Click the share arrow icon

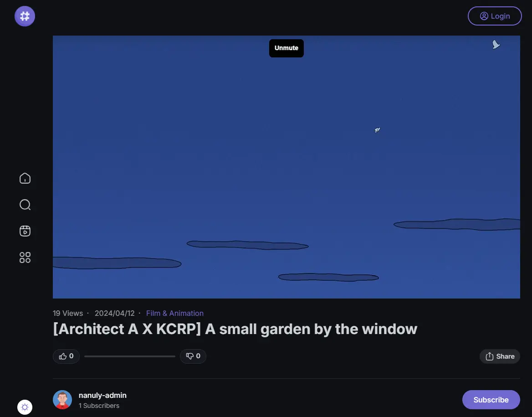click(489, 356)
